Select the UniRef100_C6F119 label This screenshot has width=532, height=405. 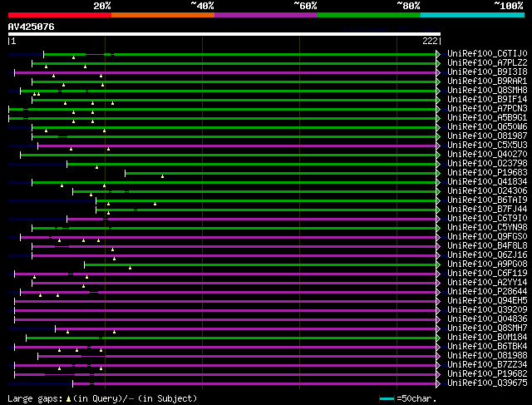(x=487, y=274)
